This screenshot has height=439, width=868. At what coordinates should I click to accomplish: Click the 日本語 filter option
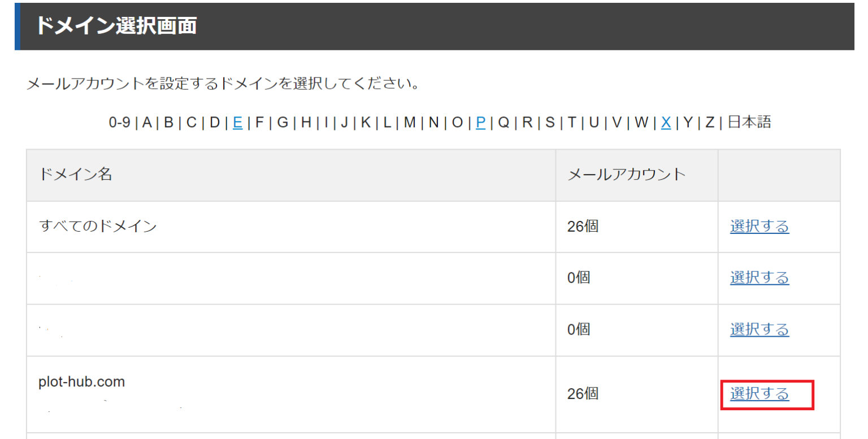coord(749,122)
